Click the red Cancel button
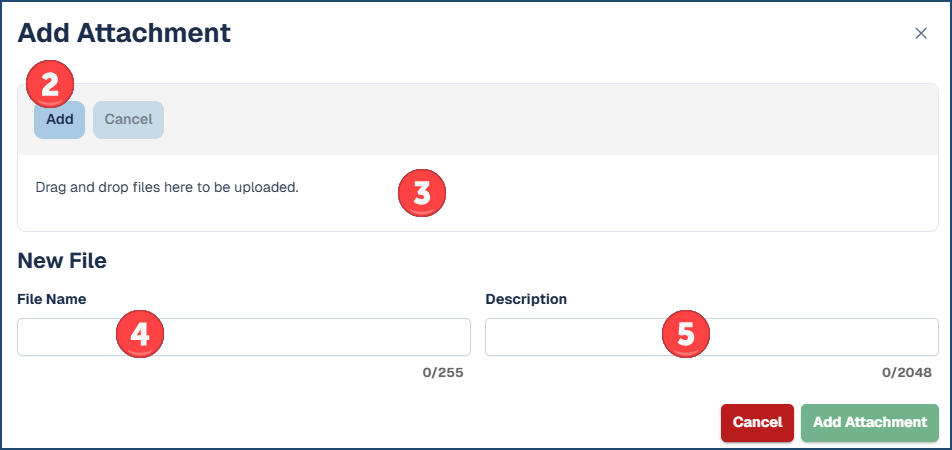This screenshot has height=450, width=952. coord(757,422)
